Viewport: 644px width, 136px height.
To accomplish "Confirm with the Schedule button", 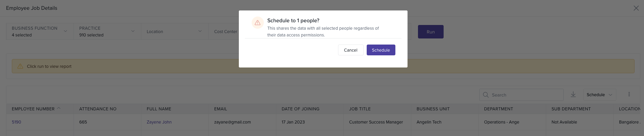I will [381, 50].
